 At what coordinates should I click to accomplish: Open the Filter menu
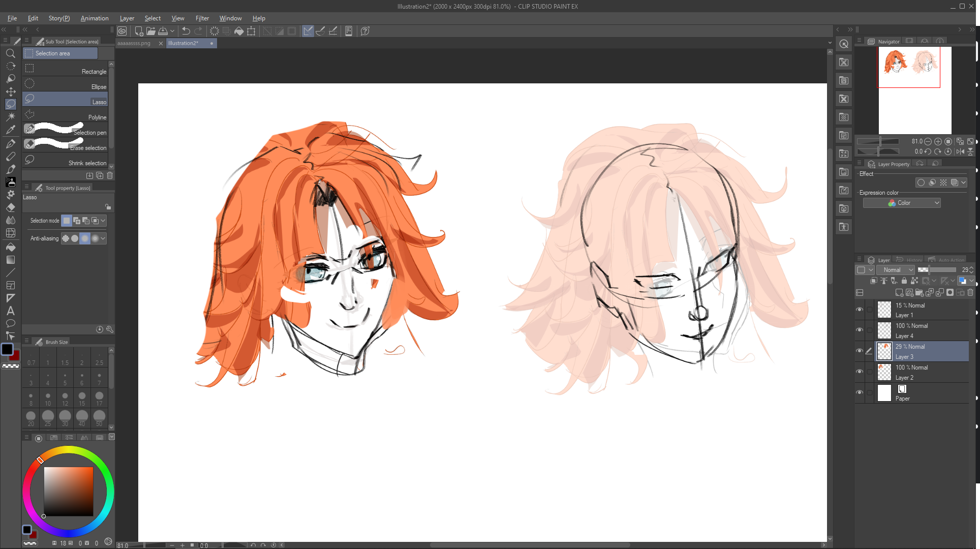coord(202,18)
